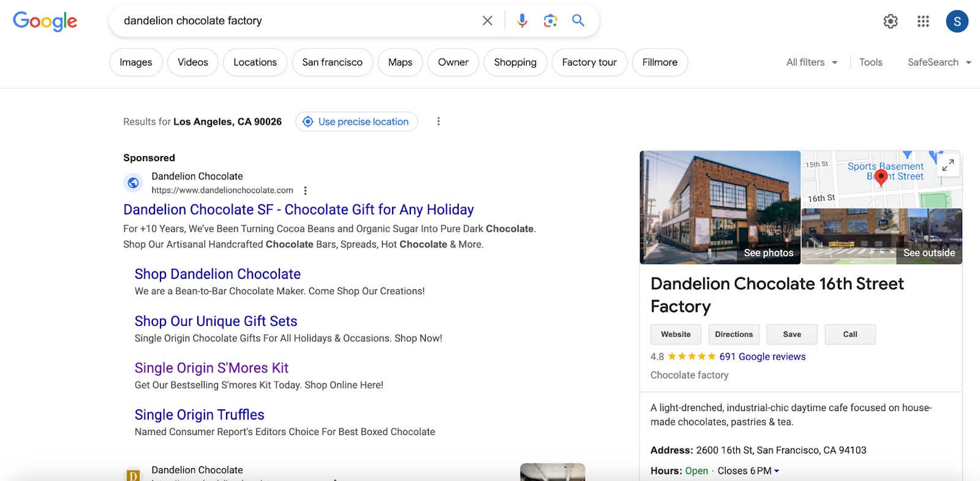Viewport: 980px width, 481px height.
Task: Clear the search box with X icon
Action: [488, 21]
